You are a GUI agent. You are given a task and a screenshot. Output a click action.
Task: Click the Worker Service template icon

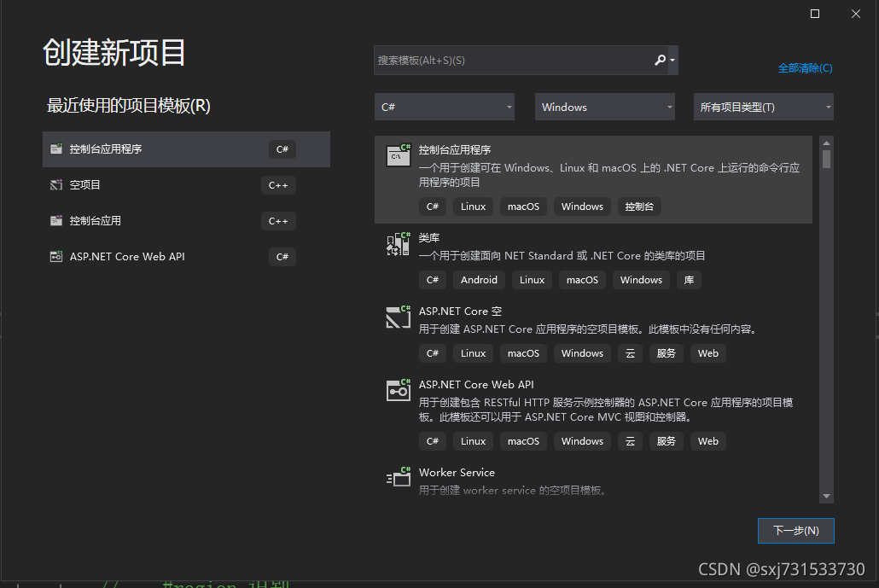[x=399, y=477]
